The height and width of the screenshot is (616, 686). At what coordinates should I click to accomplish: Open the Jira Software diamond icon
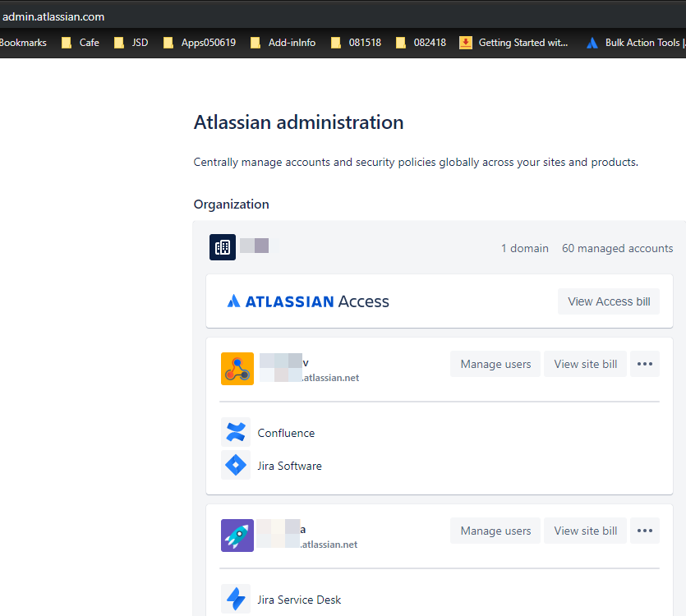click(x=235, y=465)
